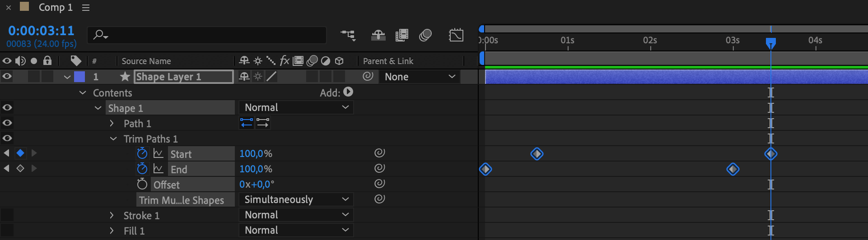Open the Graph Editor

coord(456,35)
